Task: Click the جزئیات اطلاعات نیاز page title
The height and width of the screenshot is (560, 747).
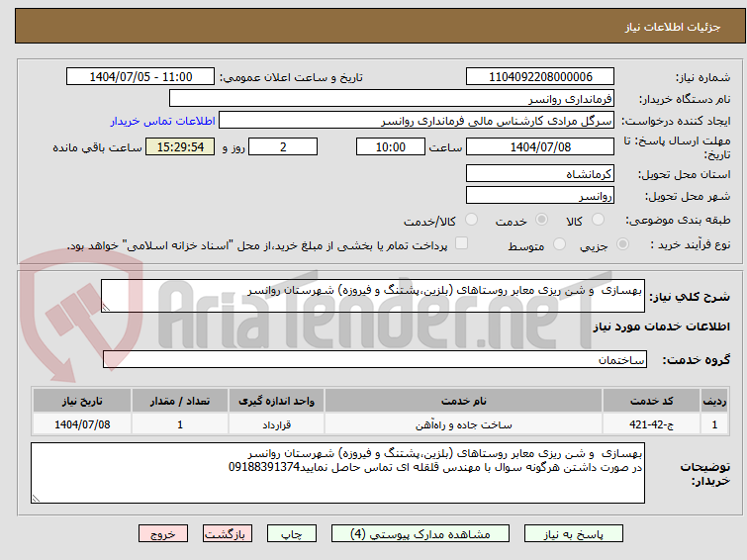Action: point(673,27)
